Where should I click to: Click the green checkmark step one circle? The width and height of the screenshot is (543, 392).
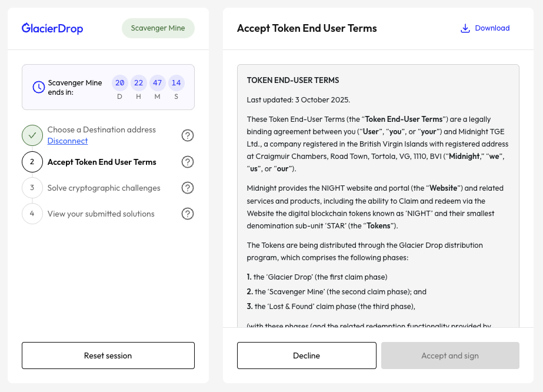(x=32, y=135)
